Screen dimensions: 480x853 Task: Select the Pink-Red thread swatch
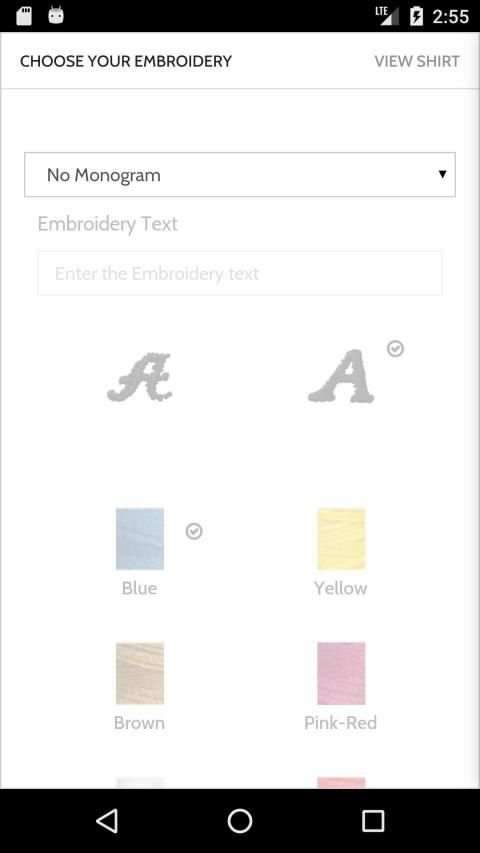(x=341, y=673)
